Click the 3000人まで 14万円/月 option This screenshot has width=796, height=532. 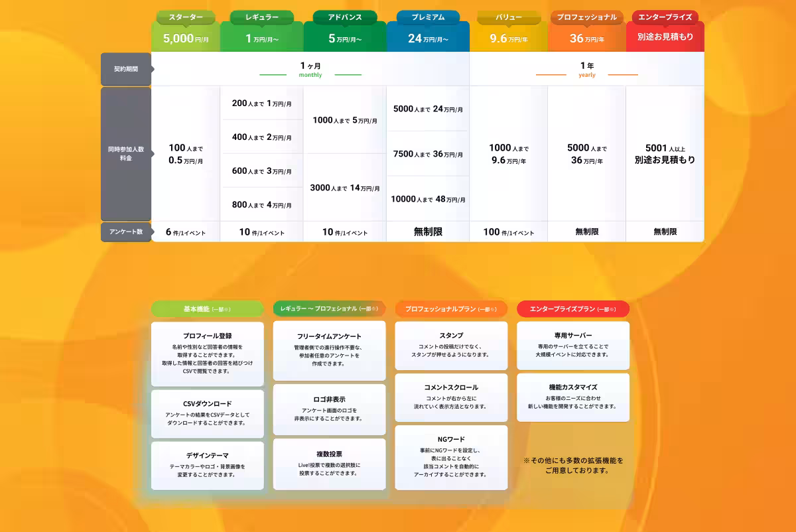(345, 188)
